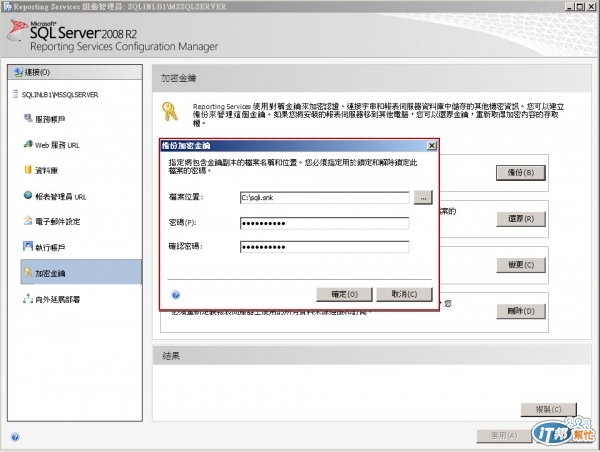The image size is (600, 452).
Task: Click the title bar application icon
Action: point(7,7)
